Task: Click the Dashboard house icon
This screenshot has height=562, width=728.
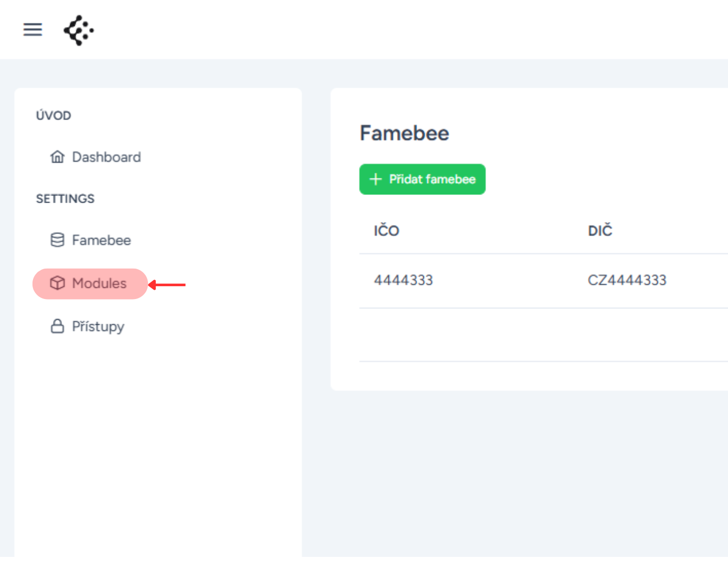Action: pos(57,157)
